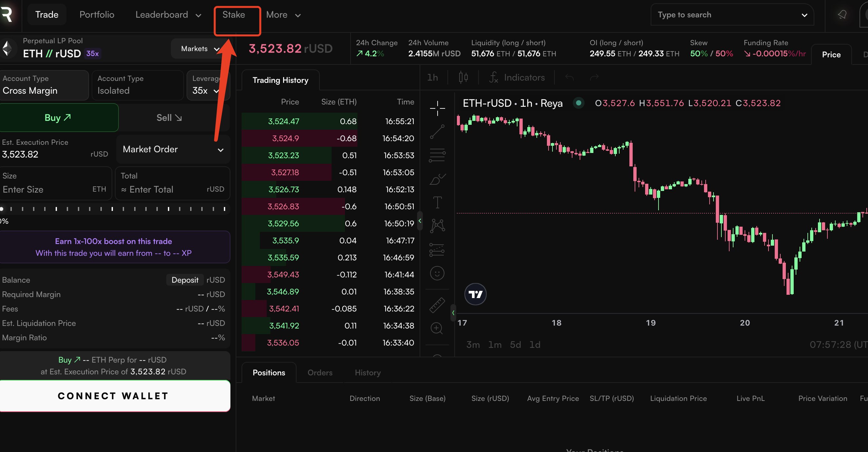The image size is (868, 452).
Task: Select the trend line drawing tool
Action: 437,132
